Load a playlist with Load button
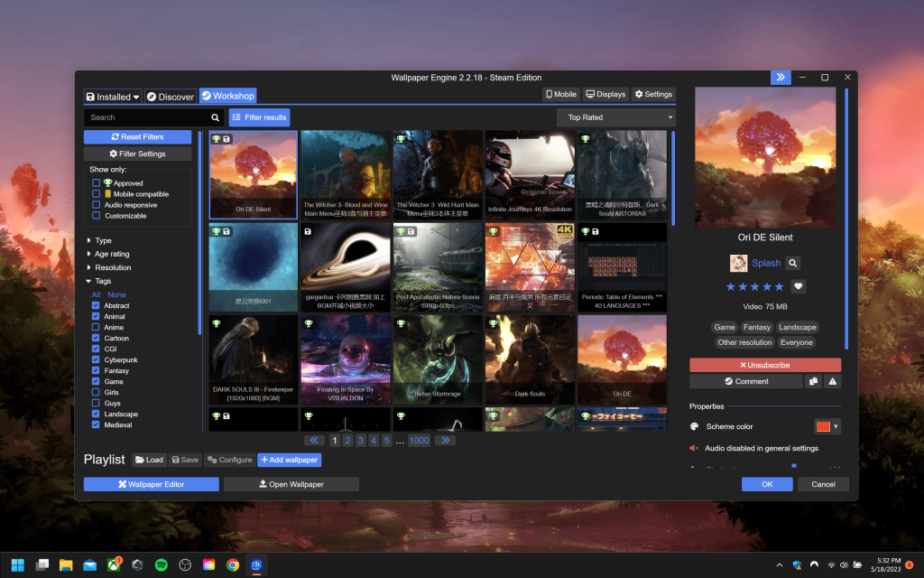 click(149, 460)
